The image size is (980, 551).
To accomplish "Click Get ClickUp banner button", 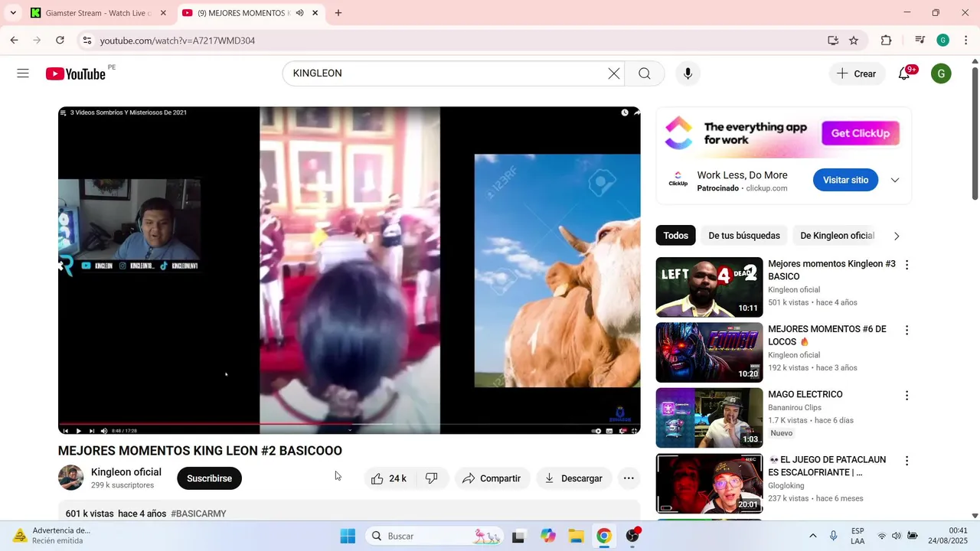I will pyautogui.click(x=861, y=133).
